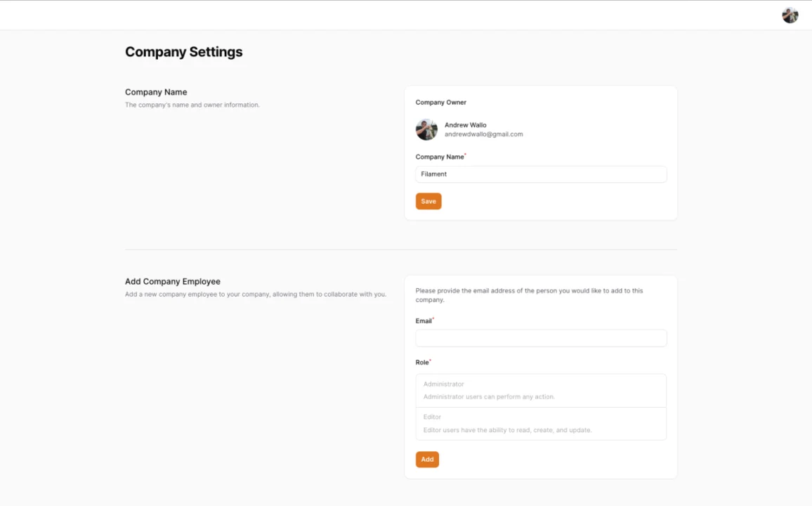Select the Administrator role
Image resolution: width=812 pixels, height=506 pixels.
point(541,390)
